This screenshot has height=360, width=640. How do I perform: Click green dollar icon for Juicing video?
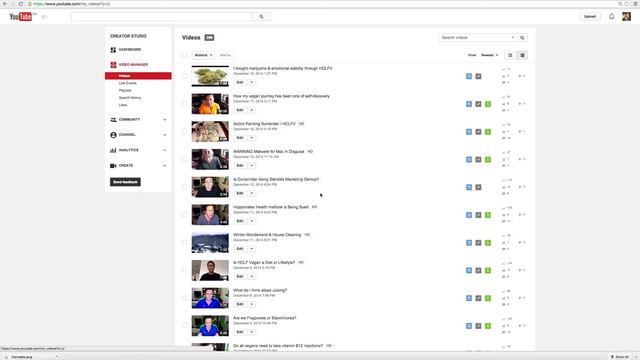point(488,298)
